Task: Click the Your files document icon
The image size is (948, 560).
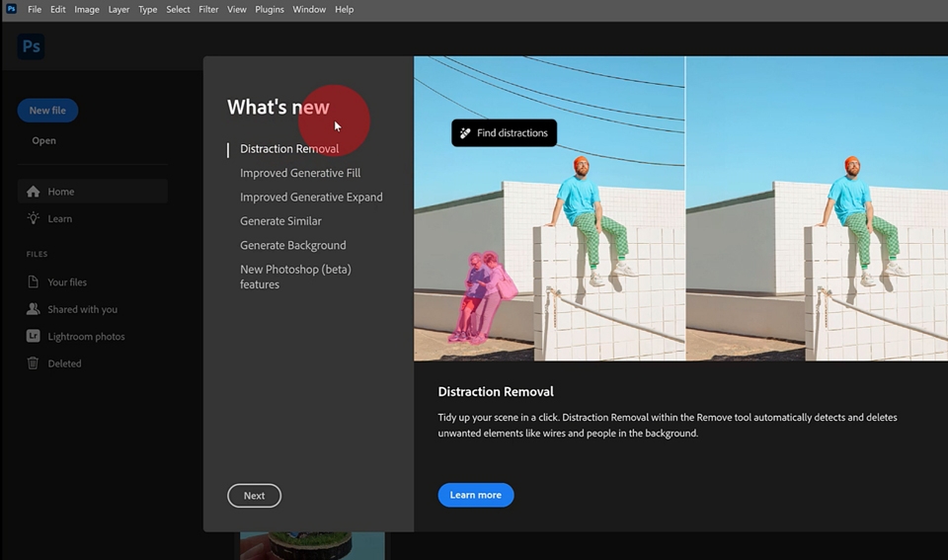Action: pyautogui.click(x=34, y=281)
